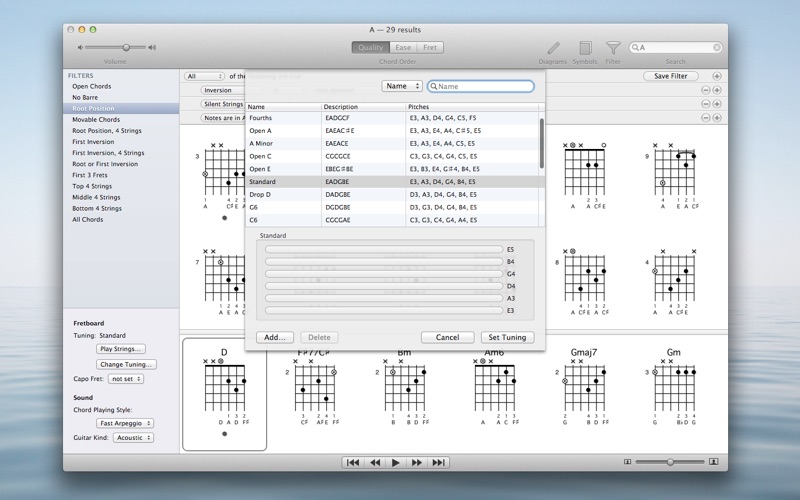Add a filter rule next to Save Filter
Screen dimensions: 800x500
pos(717,76)
